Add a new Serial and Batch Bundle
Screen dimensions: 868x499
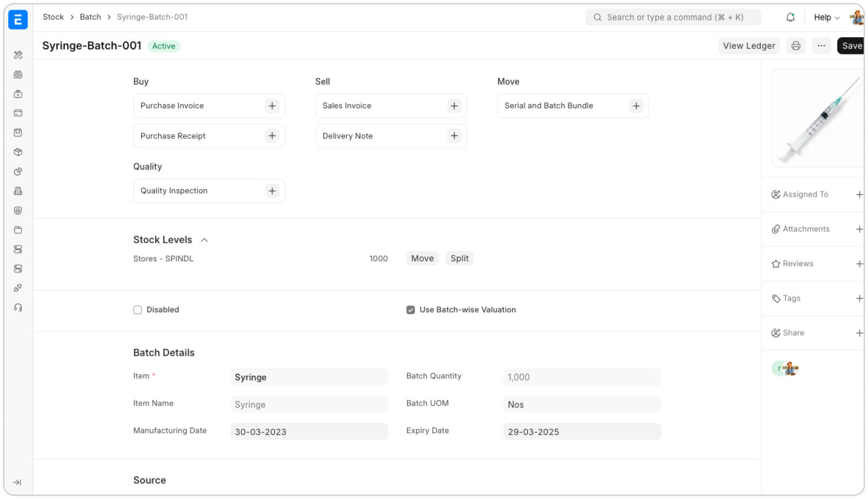(636, 106)
